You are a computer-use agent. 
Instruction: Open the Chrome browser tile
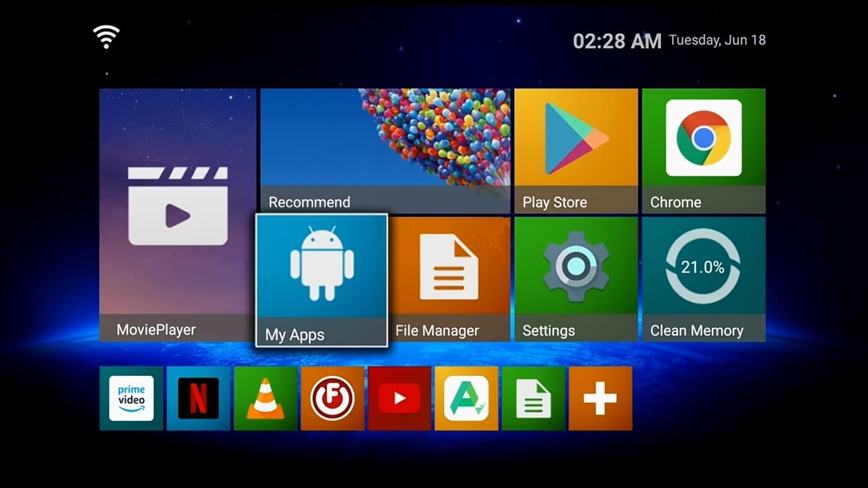(x=704, y=151)
